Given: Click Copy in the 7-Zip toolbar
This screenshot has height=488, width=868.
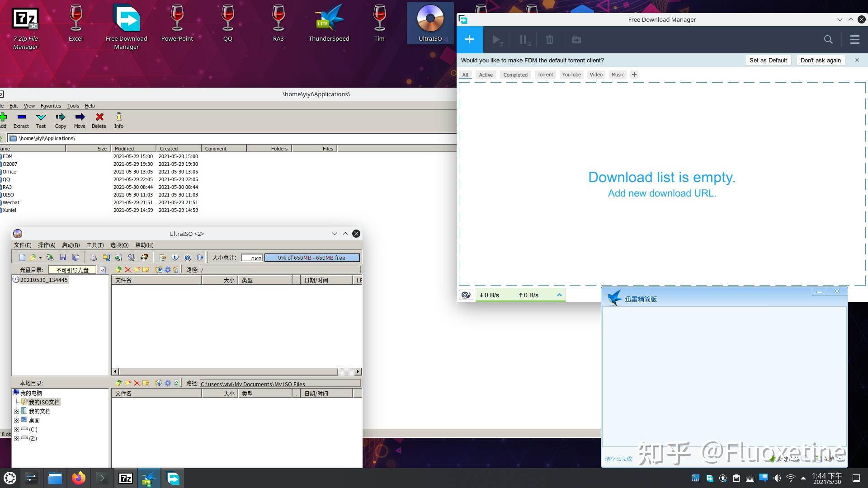Looking at the screenshot, I should coord(61,121).
